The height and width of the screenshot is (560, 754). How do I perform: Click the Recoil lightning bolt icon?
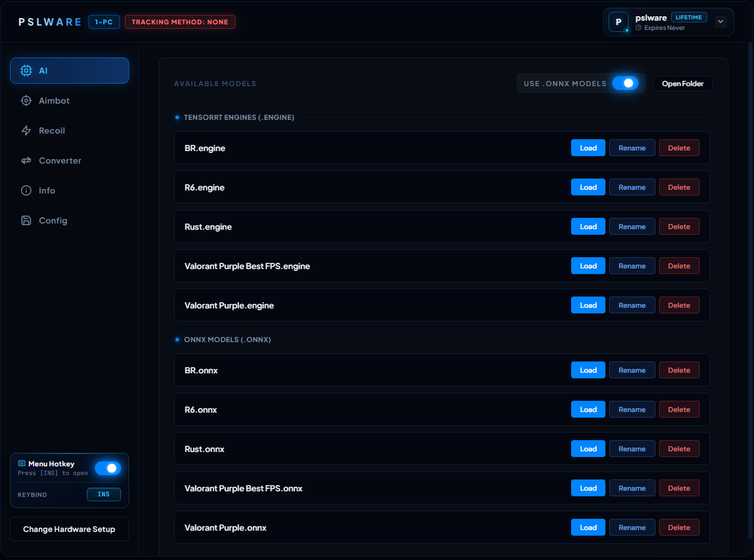26,130
